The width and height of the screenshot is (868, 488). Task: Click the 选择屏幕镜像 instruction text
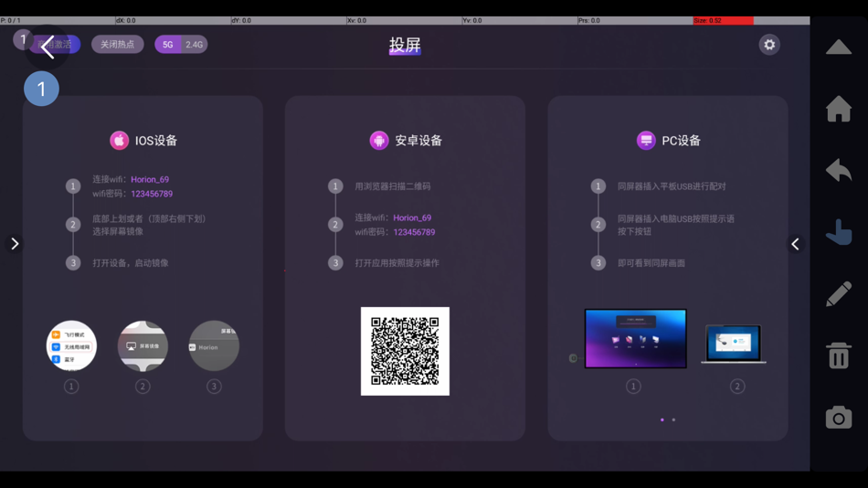tap(117, 231)
